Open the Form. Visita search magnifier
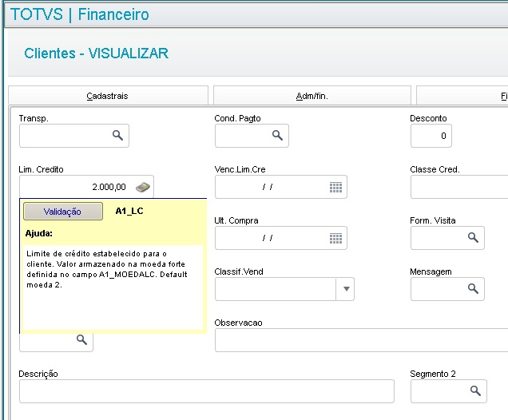The image size is (508, 420). click(473, 238)
